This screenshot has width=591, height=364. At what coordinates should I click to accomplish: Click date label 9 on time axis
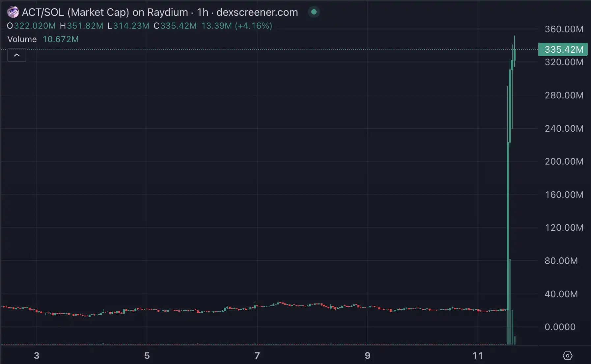(368, 356)
